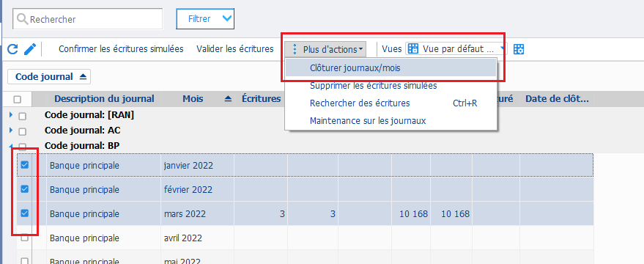
Task: Click the Rechercher search field
Action: click(87, 19)
